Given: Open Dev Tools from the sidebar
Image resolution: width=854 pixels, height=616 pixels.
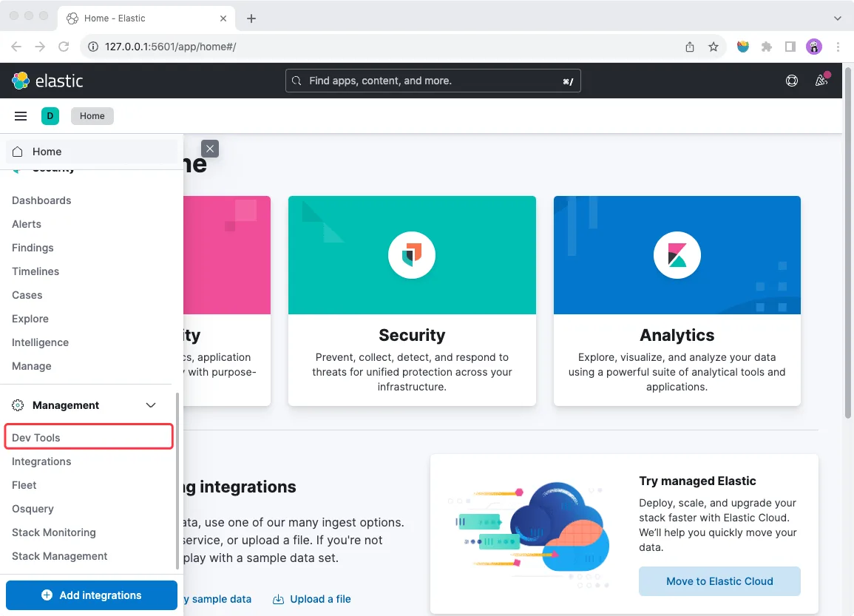Looking at the screenshot, I should pyautogui.click(x=36, y=437).
